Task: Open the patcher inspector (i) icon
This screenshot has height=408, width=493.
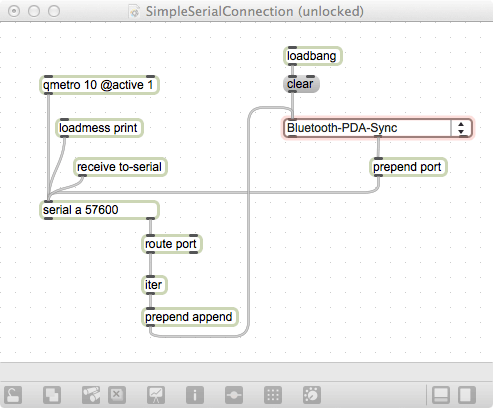Action: pos(195,395)
